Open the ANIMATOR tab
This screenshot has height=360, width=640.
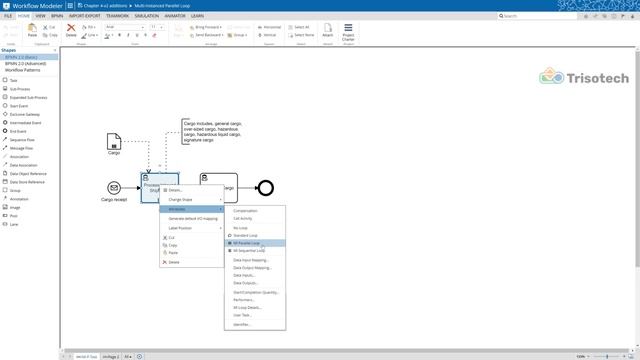coord(175,16)
